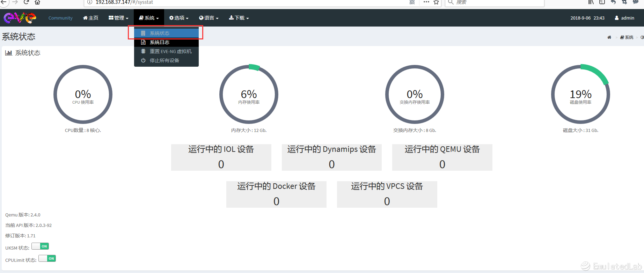Click the QR code icon in address bar
The image size is (644, 273).
click(x=412, y=2)
